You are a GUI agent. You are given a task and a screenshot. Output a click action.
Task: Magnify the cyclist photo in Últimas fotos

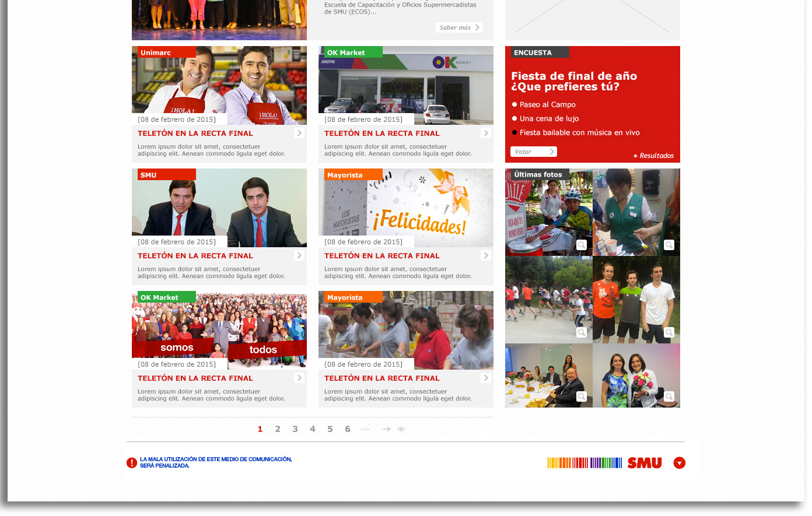tap(582, 245)
